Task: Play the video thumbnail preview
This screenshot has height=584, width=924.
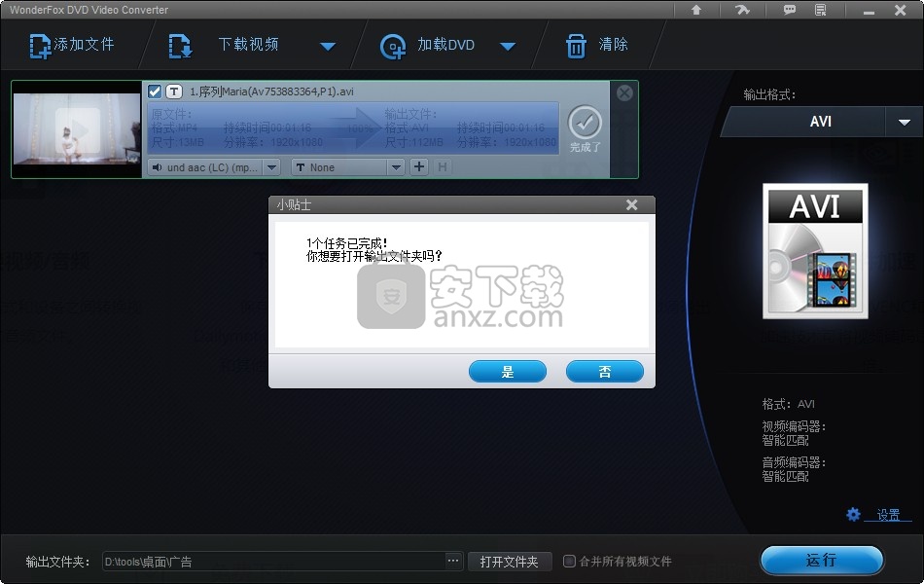Action: tap(77, 129)
